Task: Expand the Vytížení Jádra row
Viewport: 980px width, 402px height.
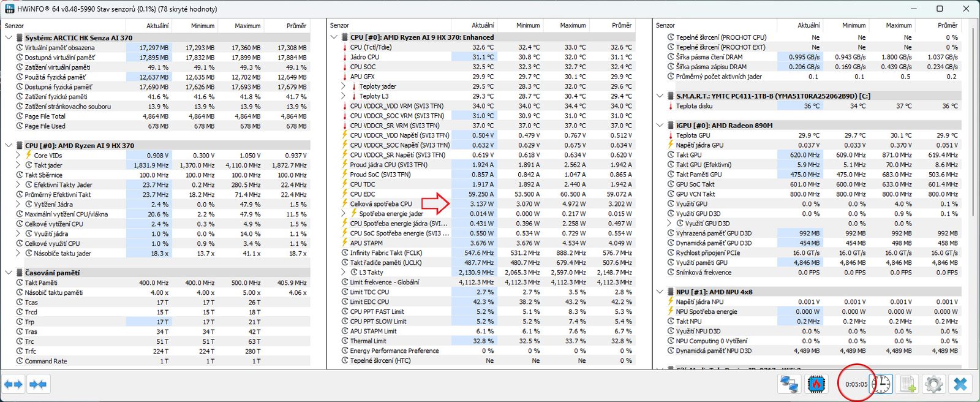Action: click(x=18, y=204)
